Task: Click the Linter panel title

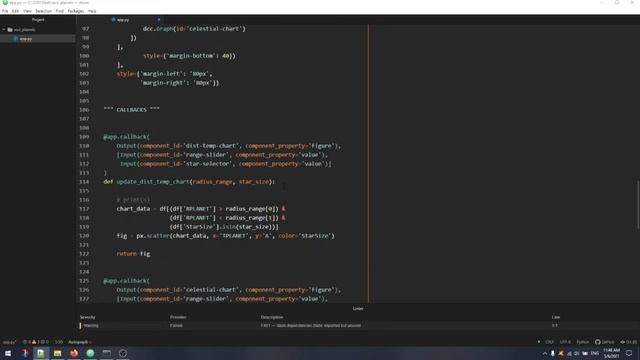Action: (x=358, y=309)
